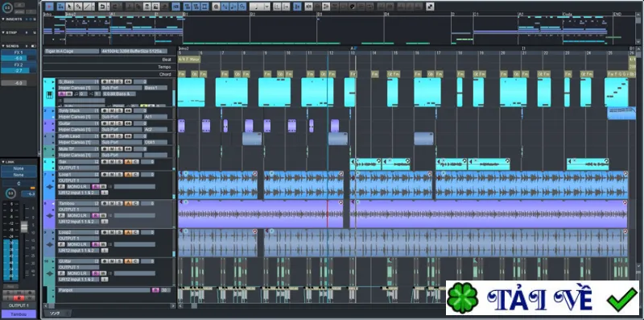This screenshot has height=320, width=644.
Task: Click the Tempo lane label
Action: pyautogui.click(x=164, y=67)
